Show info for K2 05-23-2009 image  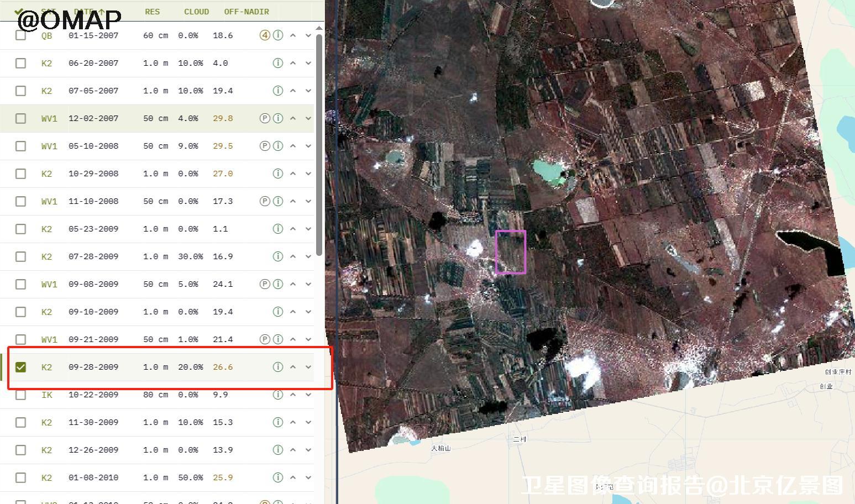pos(278,229)
